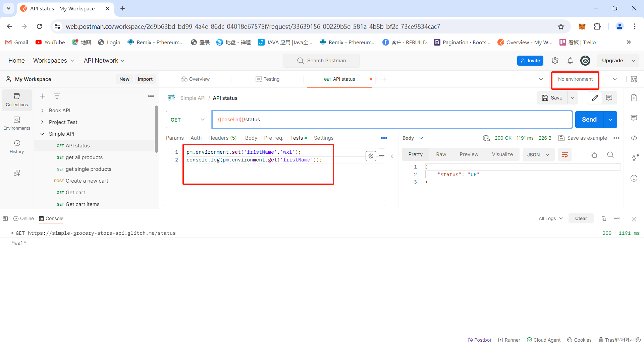
Task: Open API Network menu
Action: point(104,61)
